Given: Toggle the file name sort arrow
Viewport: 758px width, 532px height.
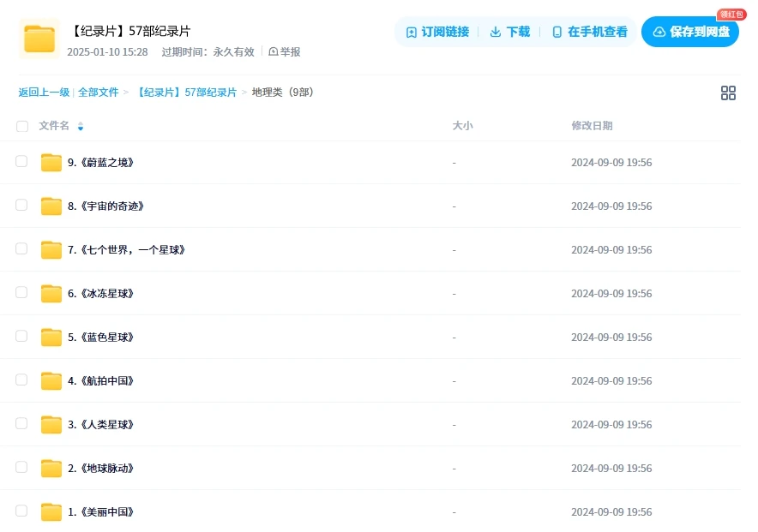Looking at the screenshot, I should click(81, 127).
